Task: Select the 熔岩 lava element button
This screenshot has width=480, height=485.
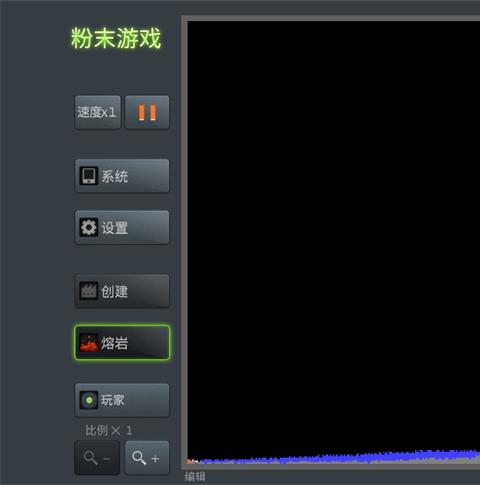Action: [122, 343]
